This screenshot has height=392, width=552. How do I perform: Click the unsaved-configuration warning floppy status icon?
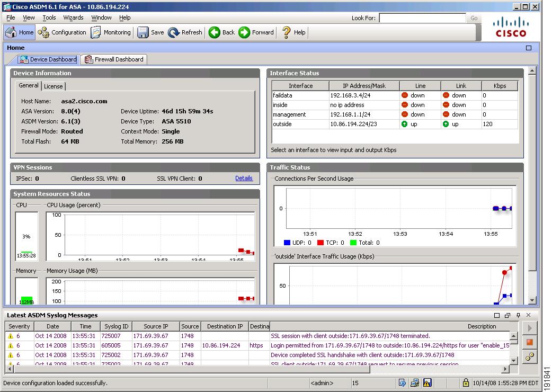pos(428,382)
